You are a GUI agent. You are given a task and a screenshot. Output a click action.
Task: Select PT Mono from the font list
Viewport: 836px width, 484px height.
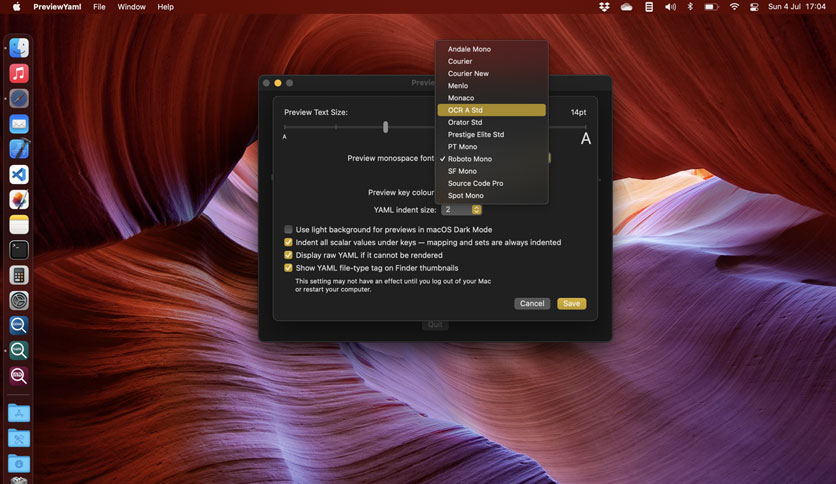pyautogui.click(x=492, y=147)
